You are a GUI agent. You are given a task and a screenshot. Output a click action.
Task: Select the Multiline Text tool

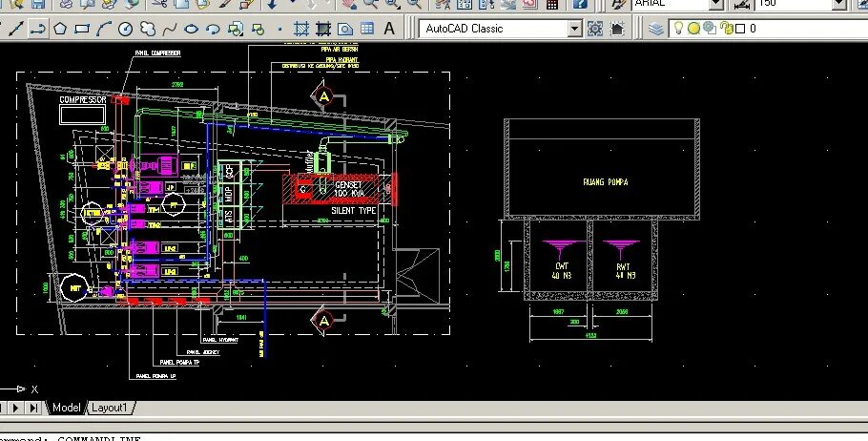[389, 29]
